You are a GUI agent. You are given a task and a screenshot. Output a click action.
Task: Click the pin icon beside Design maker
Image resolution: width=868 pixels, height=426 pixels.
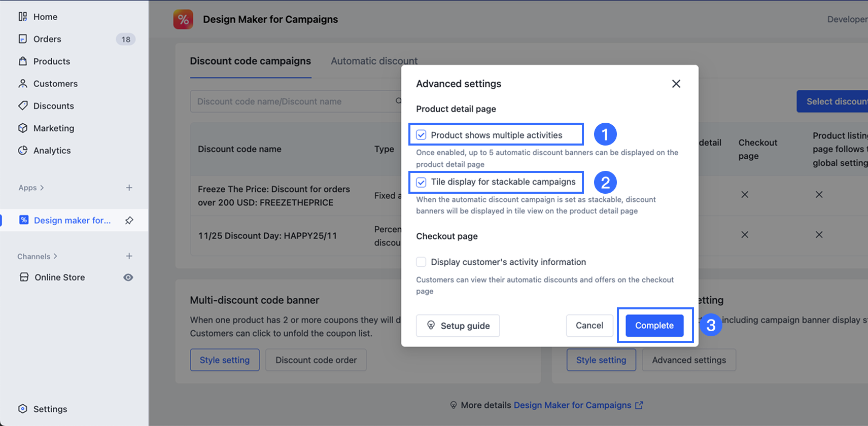coord(129,220)
